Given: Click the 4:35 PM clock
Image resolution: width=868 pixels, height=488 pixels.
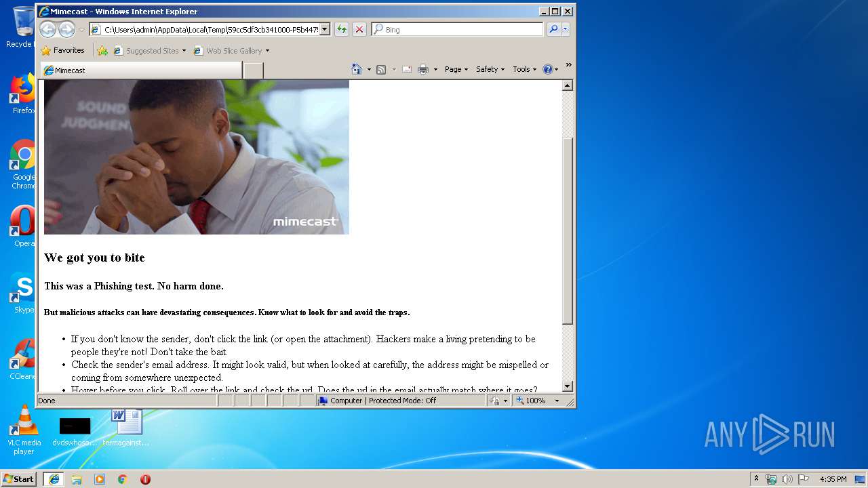Looking at the screenshot, I should coord(833,479).
